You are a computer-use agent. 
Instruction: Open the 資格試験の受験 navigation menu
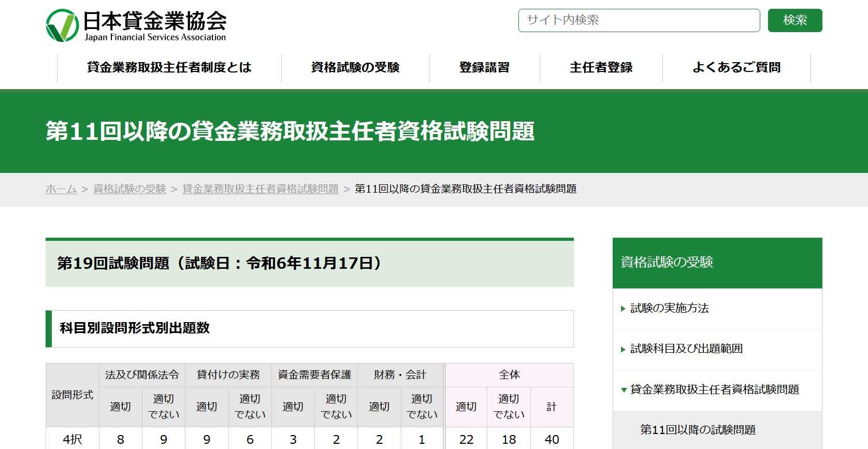[x=355, y=67]
